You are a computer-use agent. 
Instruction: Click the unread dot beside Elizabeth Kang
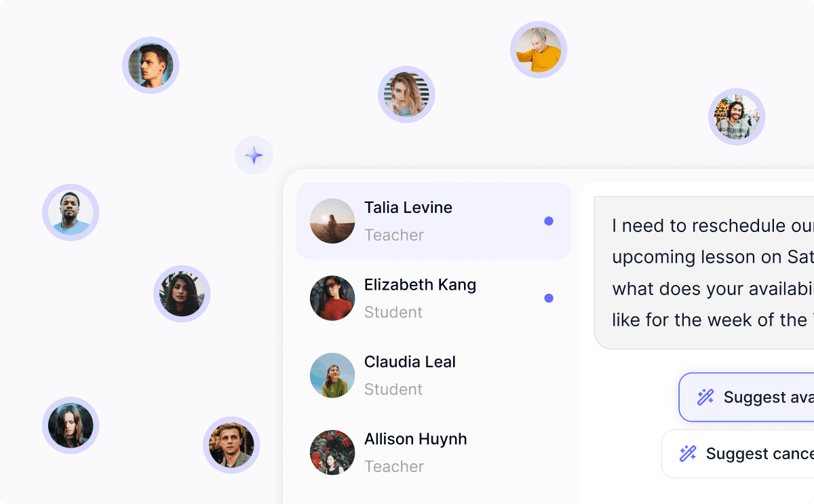549,298
